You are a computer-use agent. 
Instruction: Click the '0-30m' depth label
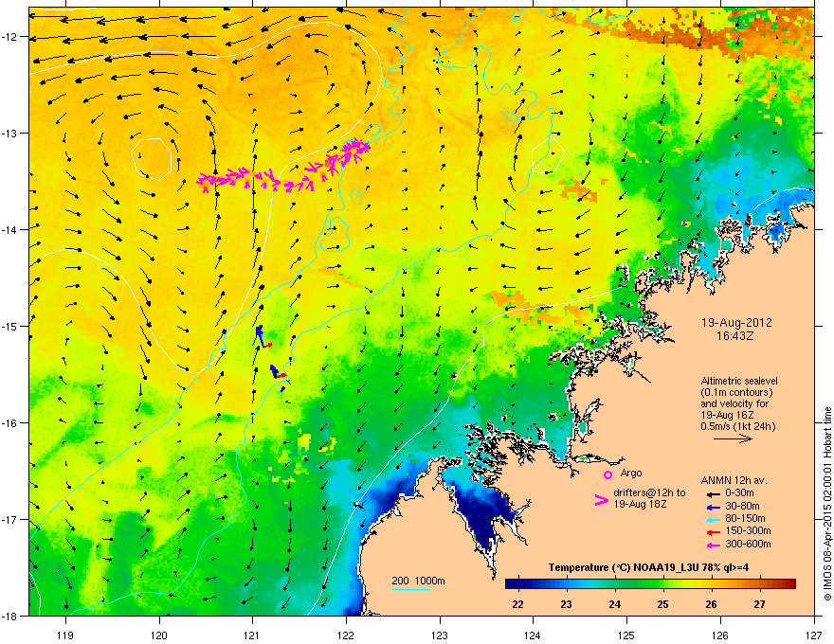pos(739,493)
